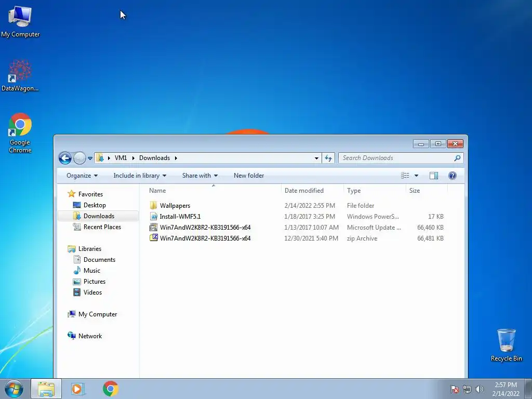Change the view with the views icon
The image size is (532, 399).
pyautogui.click(x=405, y=176)
